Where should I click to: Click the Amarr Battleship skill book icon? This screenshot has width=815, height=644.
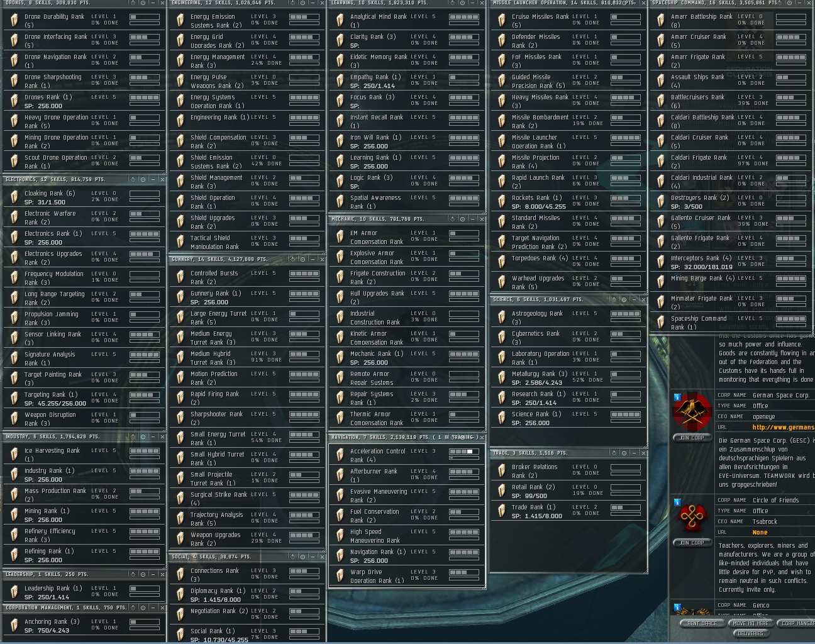click(661, 21)
